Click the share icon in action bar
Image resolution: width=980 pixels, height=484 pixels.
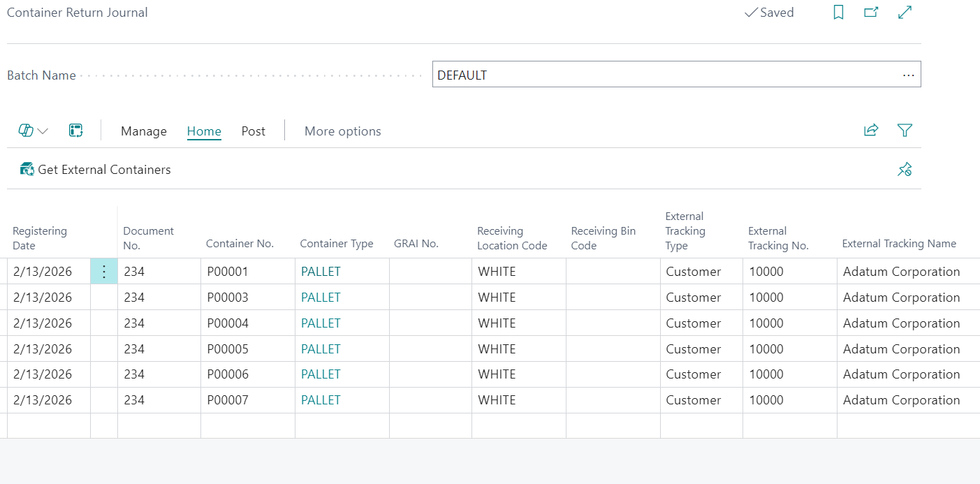click(871, 131)
